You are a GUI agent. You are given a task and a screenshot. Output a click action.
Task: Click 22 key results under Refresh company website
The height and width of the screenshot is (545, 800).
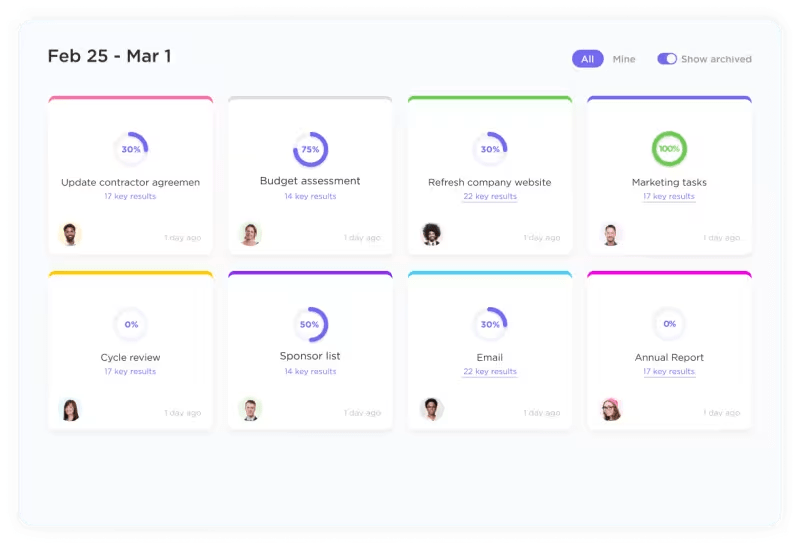[x=490, y=196]
